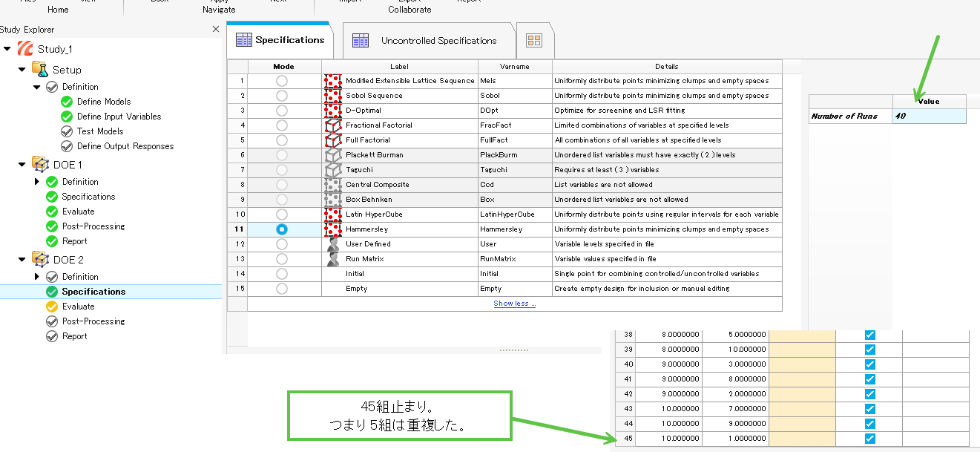Click the Mode column header

(284, 67)
